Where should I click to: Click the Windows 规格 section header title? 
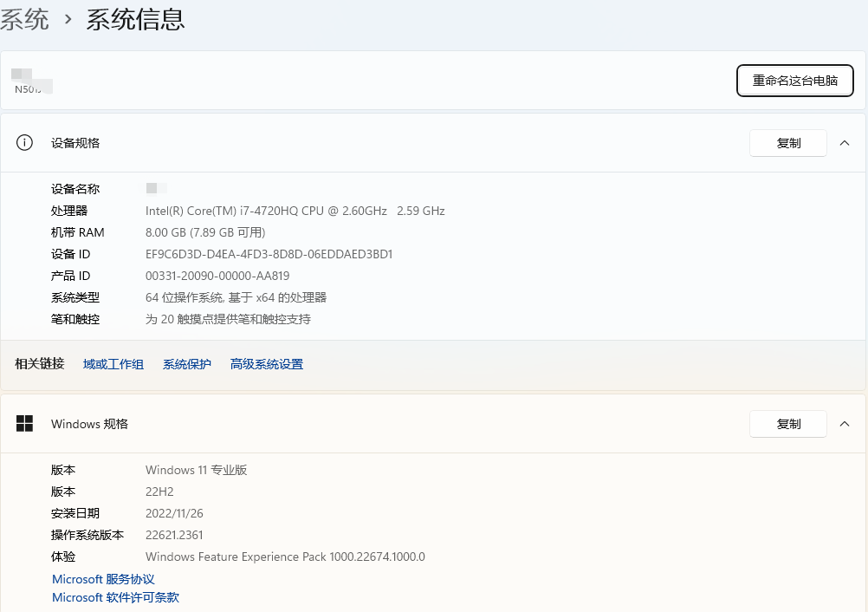[x=90, y=424]
